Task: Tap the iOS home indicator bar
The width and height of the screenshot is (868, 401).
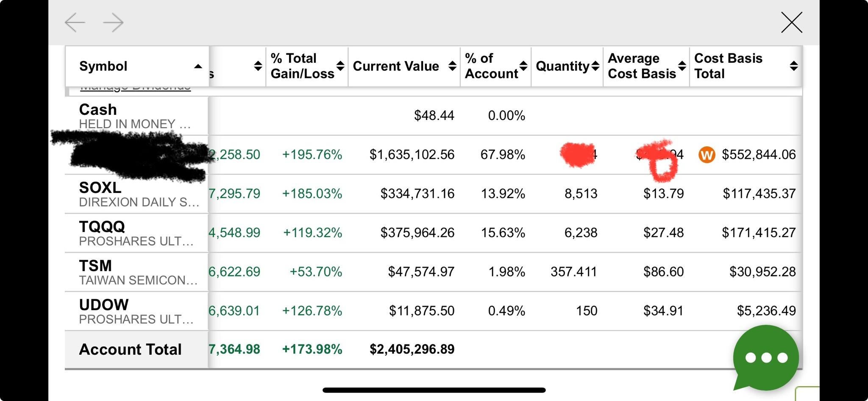Action: tap(434, 390)
